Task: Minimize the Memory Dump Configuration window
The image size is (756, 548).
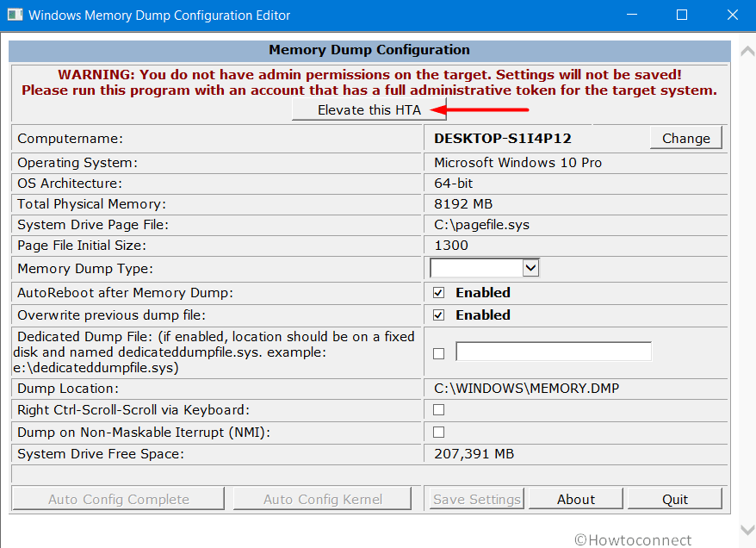Action: pyautogui.click(x=632, y=15)
